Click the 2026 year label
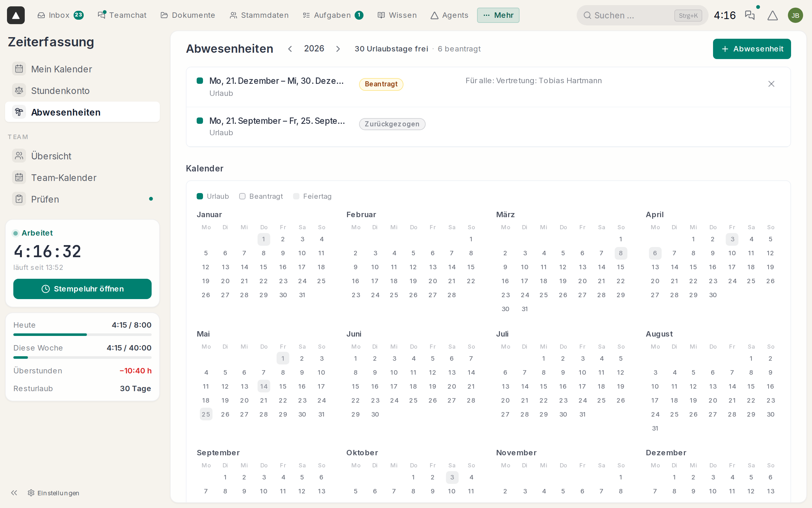Screen dimensions: 812x508 pos(314,48)
